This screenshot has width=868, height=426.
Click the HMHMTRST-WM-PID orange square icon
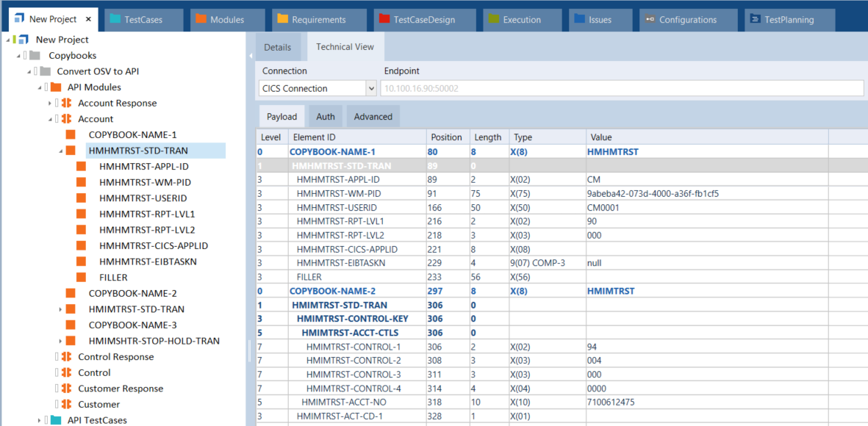click(x=82, y=182)
